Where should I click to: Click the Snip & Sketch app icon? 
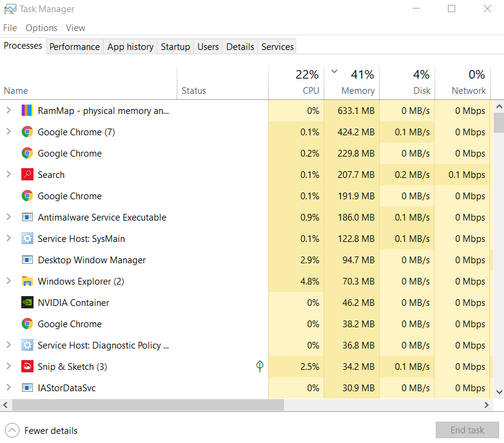[x=27, y=366]
